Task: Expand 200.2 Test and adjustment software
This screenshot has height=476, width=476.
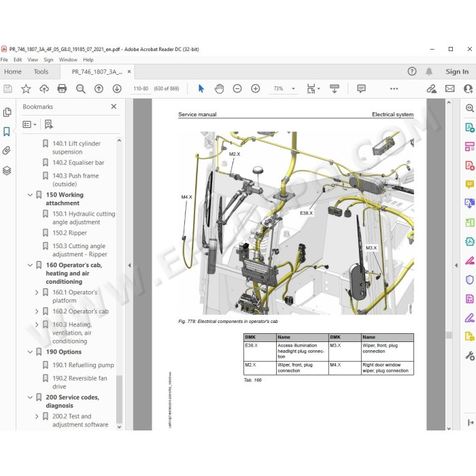Action: point(37,416)
